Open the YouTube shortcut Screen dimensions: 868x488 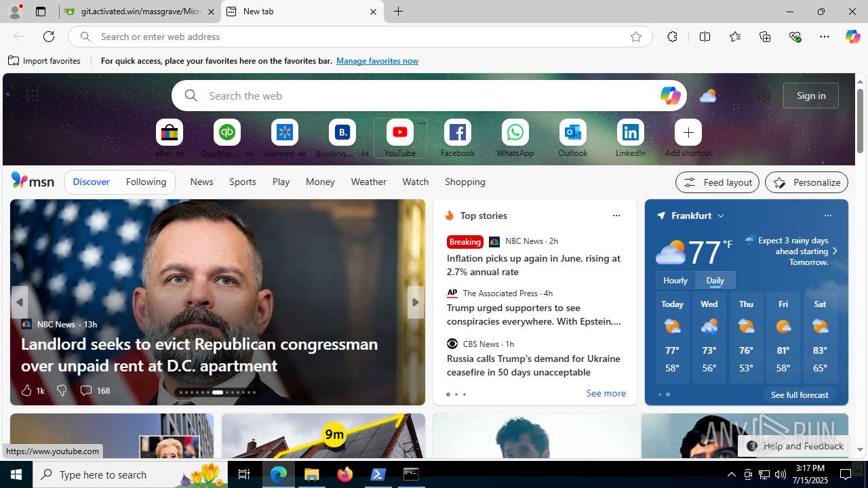[x=400, y=139]
